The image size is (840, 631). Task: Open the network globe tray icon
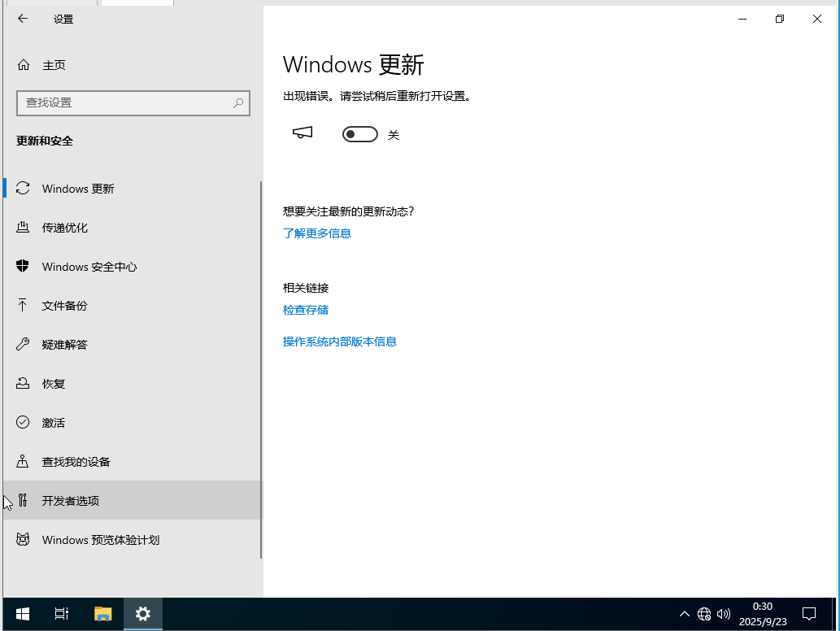704,614
